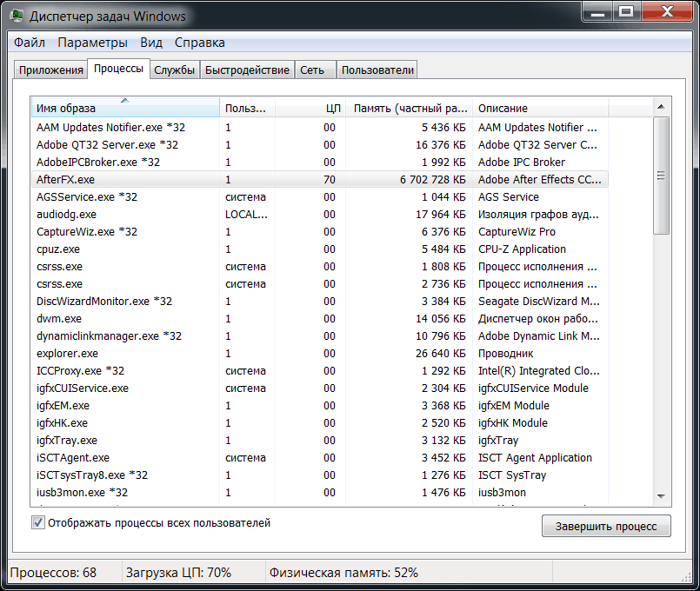The image size is (700, 591).
Task: Click the Task Manager title bar icon
Action: point(17,16)
